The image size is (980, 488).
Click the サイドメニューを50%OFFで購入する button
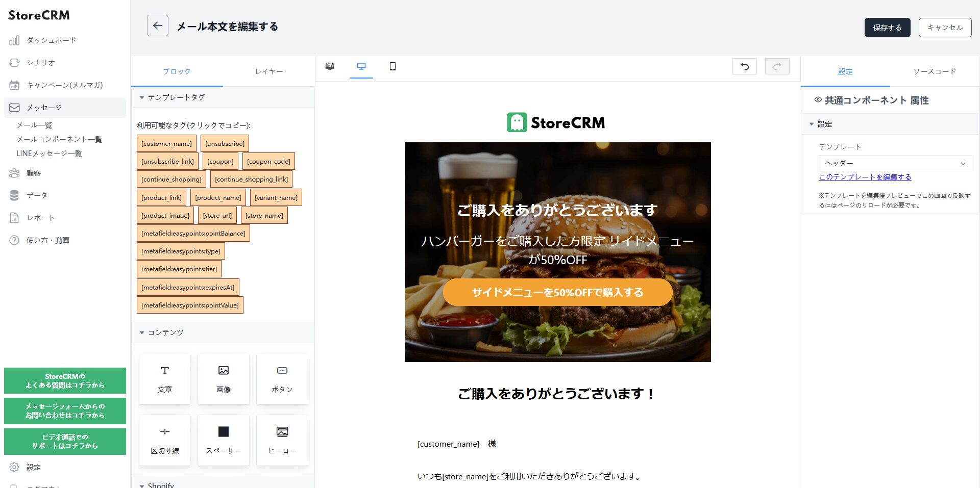click(557, 292)
